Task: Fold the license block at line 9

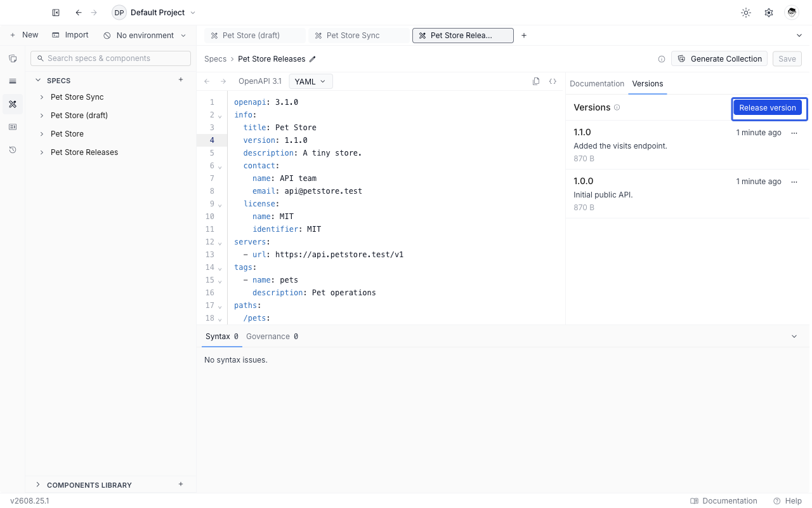Action: click(220, 205)
